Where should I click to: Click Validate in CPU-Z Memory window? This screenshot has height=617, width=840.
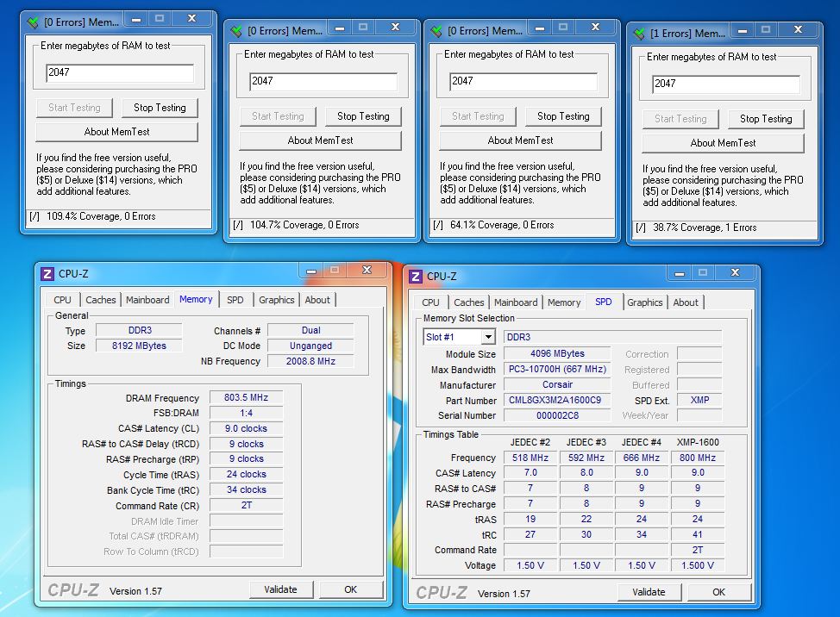(x=280, y=589)
